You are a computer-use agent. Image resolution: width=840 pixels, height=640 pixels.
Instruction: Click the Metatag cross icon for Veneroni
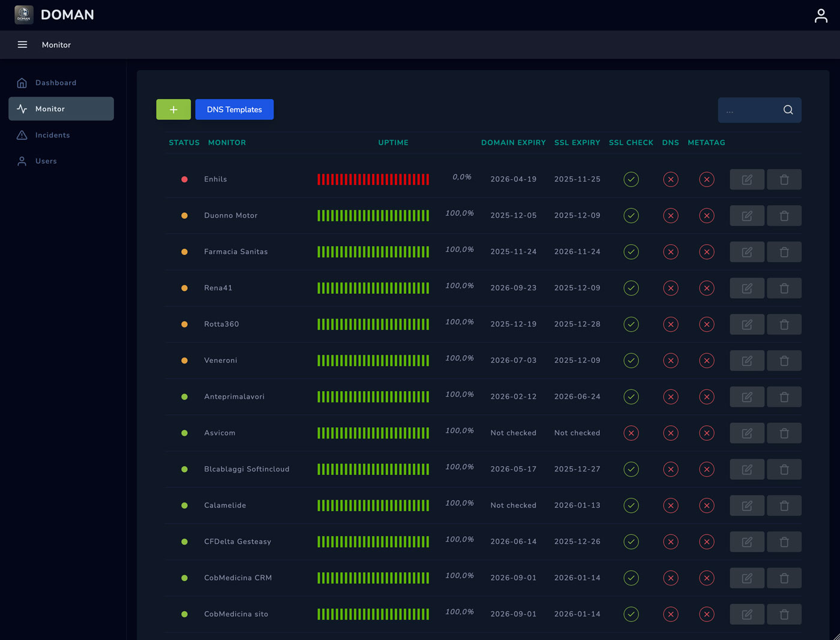pyautogui.click(x=706, y=360)
